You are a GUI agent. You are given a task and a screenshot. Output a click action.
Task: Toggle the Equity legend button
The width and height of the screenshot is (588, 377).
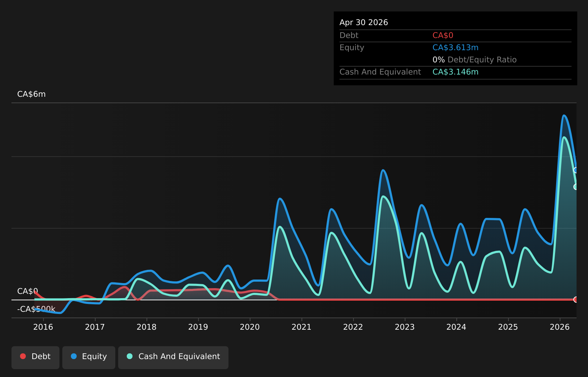coord(89,357)
